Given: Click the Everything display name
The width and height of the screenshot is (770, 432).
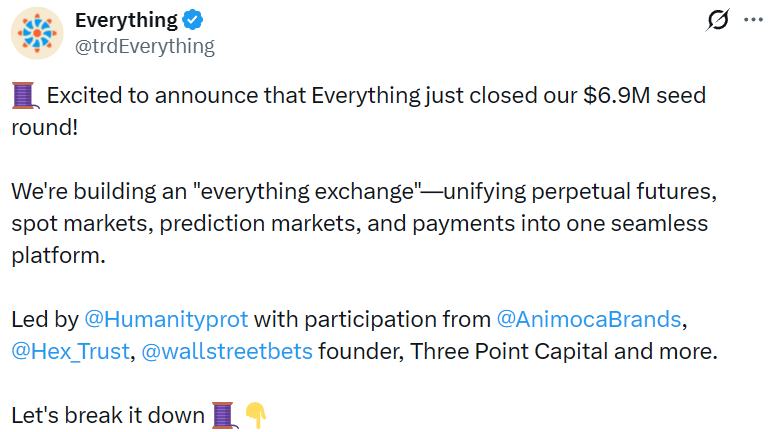Looking at the screenshot, I should [126, 19].
